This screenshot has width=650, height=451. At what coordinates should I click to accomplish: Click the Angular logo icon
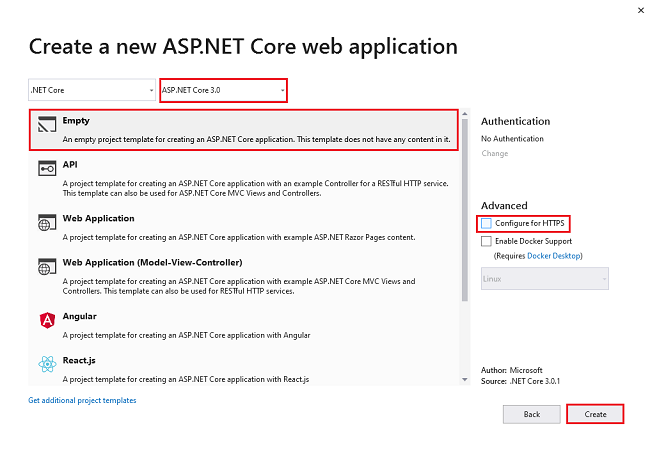pyautogui.click(x=47, y=320)
